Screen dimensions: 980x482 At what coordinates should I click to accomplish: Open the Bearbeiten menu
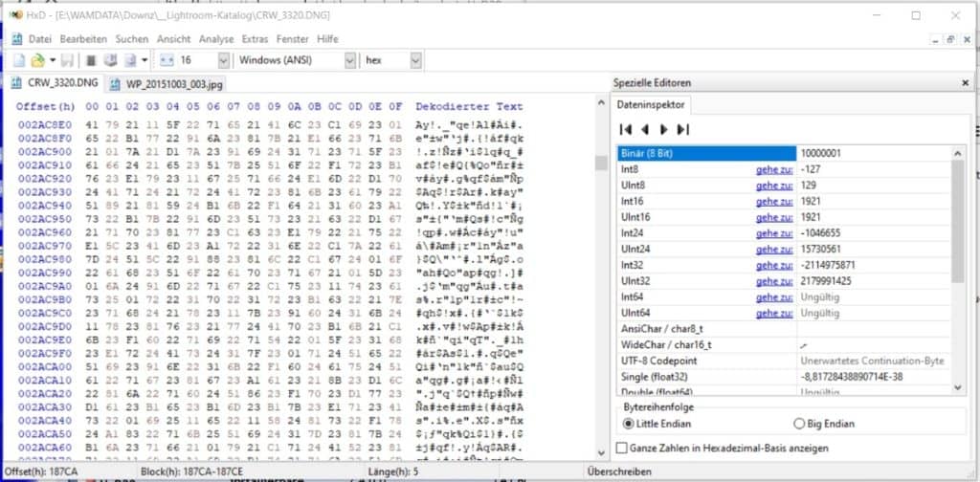click(x=83, y=38)
